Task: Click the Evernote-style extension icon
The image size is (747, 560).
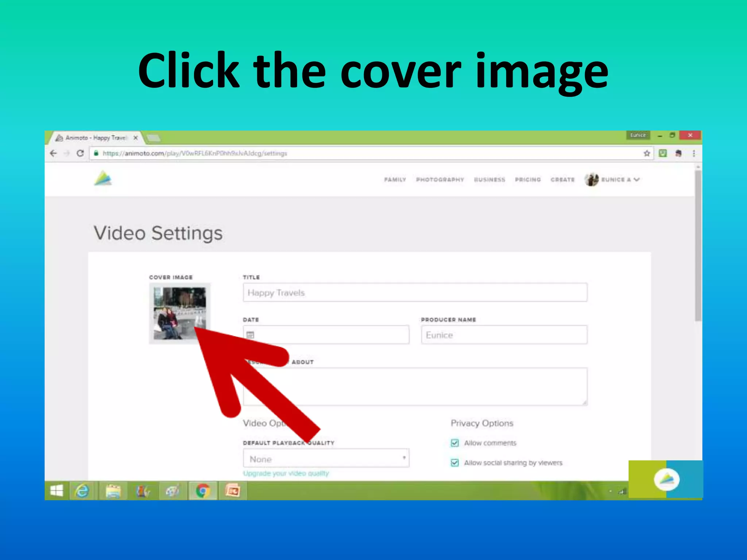Action: [678, 153]
